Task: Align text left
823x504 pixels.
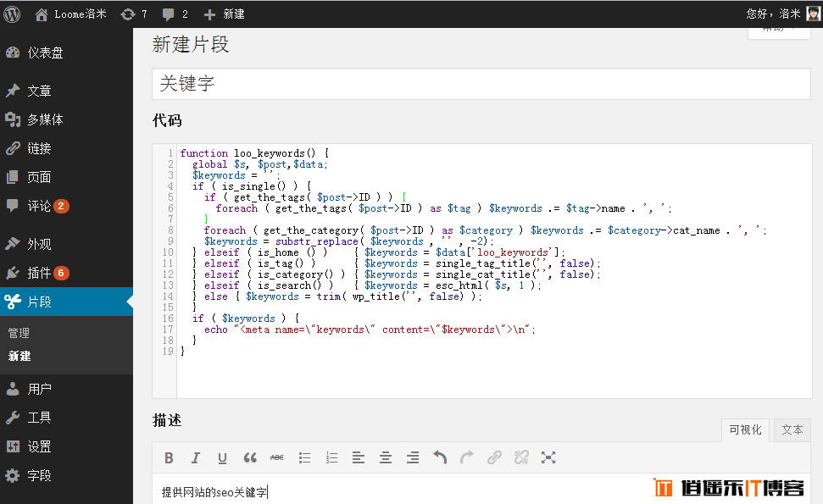Action: pos(359,458)
